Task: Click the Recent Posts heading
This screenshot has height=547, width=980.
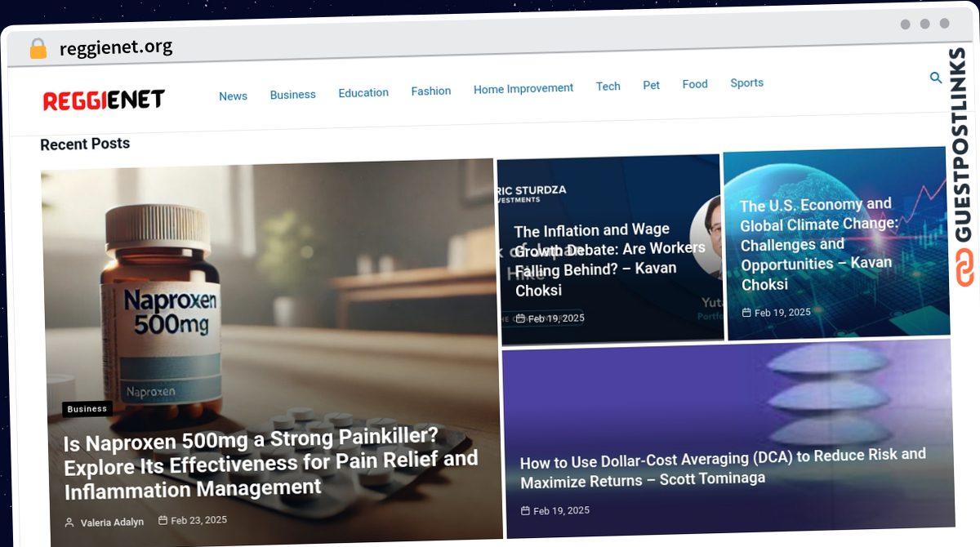Action: (x=85, y=144)
